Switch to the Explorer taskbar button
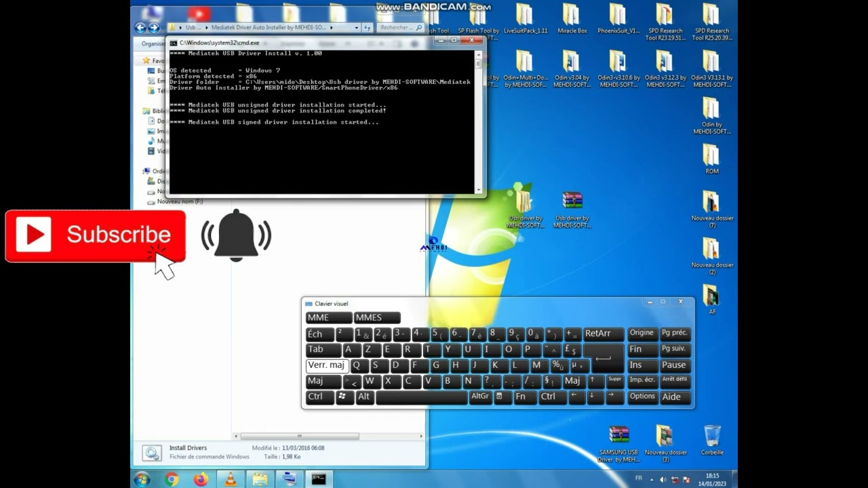868x488 pixels. tap(260, 479)
